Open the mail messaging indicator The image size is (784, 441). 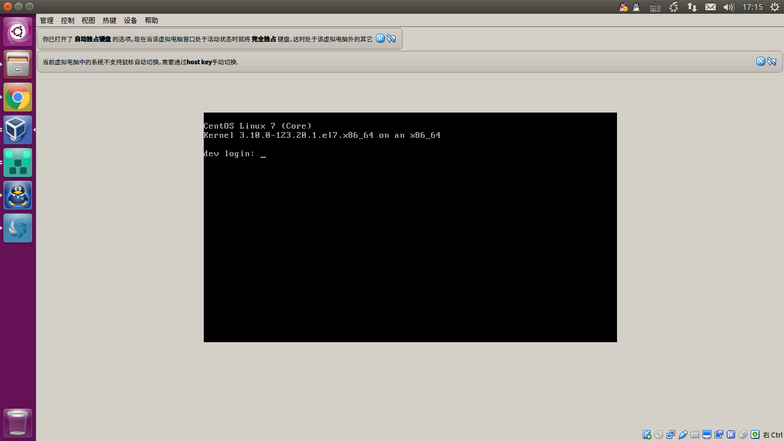[x=710, y=7]
